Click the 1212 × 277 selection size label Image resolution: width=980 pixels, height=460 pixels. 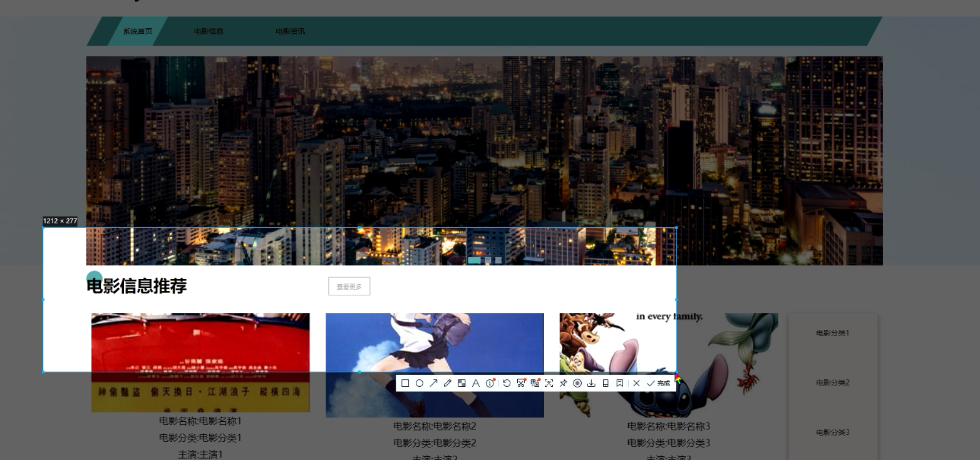pos(60,221)
